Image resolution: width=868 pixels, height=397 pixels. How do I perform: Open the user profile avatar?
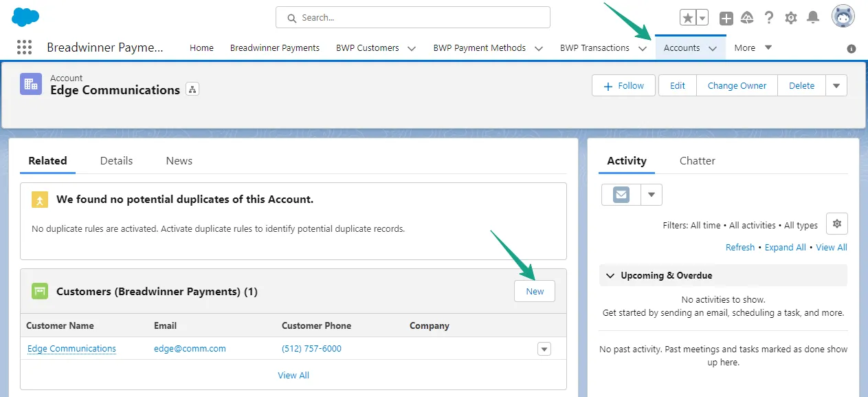pyautogui.click(x=843, y=16)
